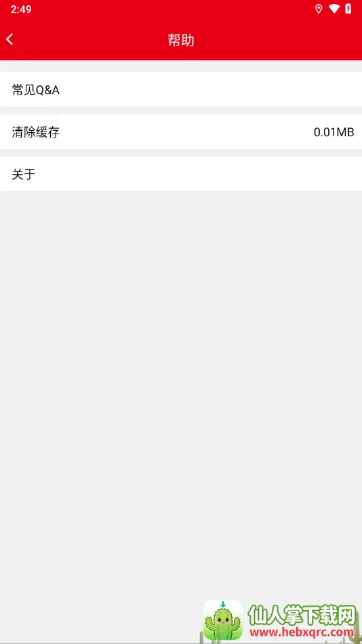Select the 清除缓存 label

click(x=36, y=132)
